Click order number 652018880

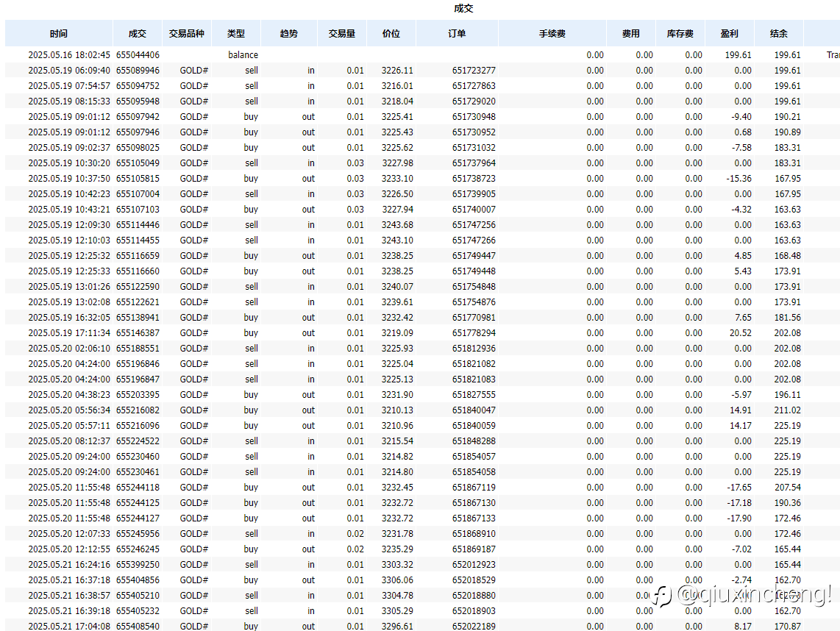pos(474,596)
